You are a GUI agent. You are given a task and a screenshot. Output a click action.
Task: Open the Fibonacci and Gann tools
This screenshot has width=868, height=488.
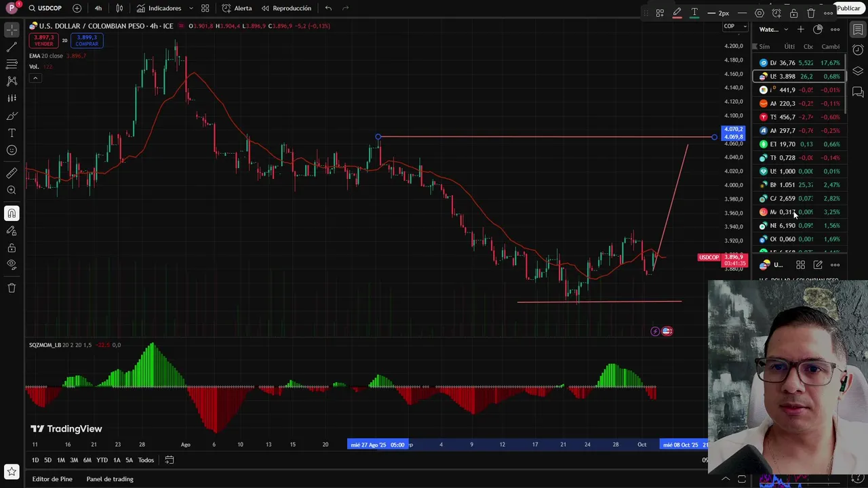coord(12,64)
